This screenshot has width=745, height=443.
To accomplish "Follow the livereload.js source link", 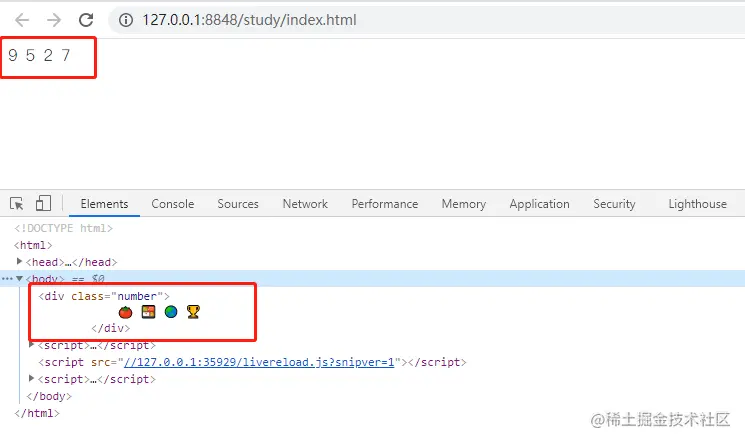I will 259,362.
